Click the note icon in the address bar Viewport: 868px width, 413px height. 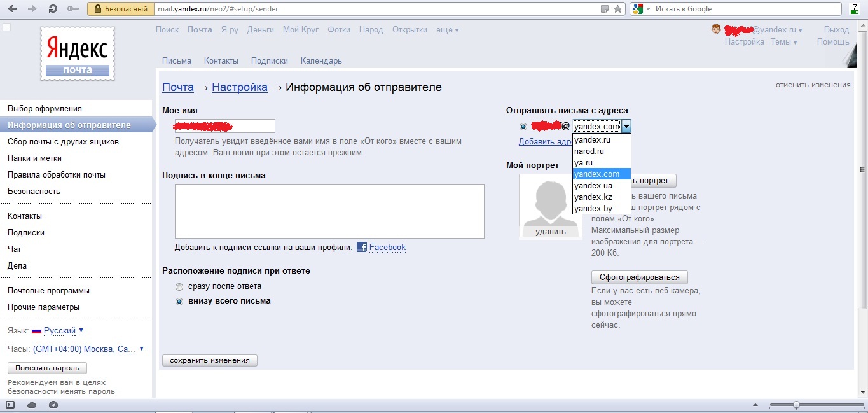click(x=605, y=9)
